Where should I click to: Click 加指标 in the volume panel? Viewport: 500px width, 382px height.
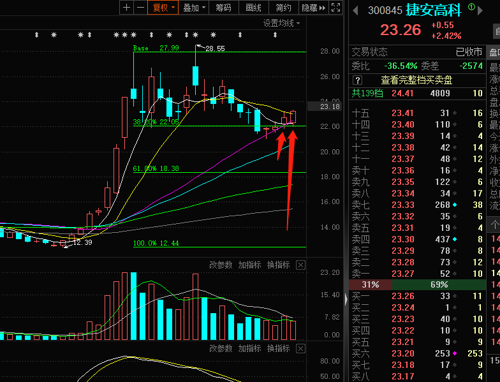249,265
